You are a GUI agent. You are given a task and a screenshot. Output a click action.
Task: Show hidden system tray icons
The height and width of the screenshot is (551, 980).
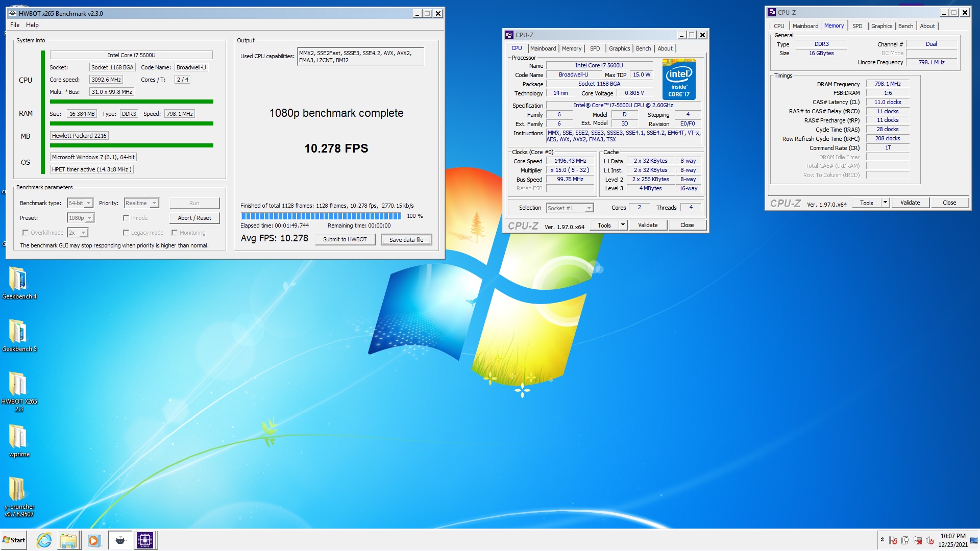tap(882, 540)
